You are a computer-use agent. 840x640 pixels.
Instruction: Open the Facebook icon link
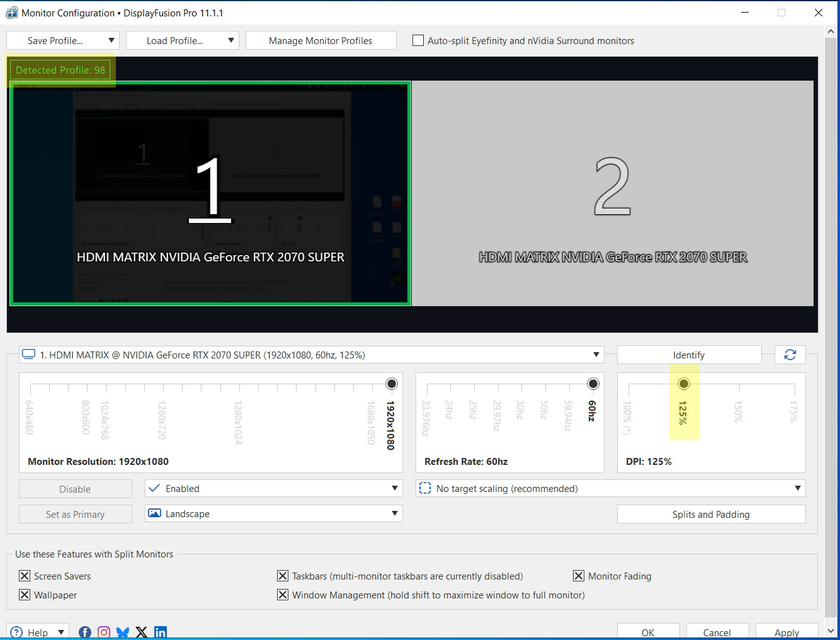pyautogui.click(x=85, y=632)
